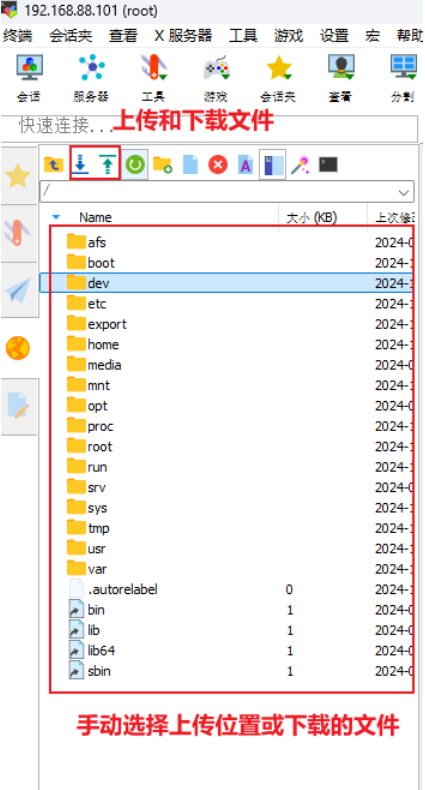This screenshot has height=790, width=425.
Task: Create a new file via the blank page icon
Action: [190, 165]
